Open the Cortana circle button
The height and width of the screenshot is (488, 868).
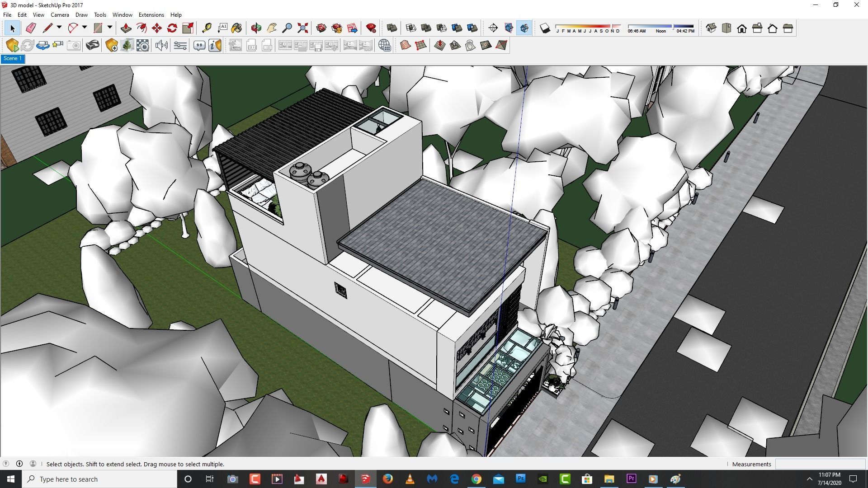click(188, 479)
